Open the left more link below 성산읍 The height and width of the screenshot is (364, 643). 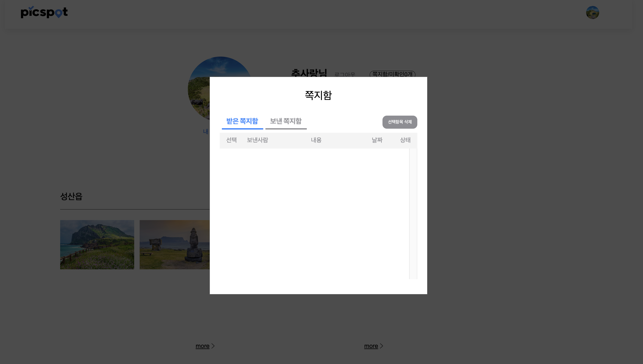point(203,346)
